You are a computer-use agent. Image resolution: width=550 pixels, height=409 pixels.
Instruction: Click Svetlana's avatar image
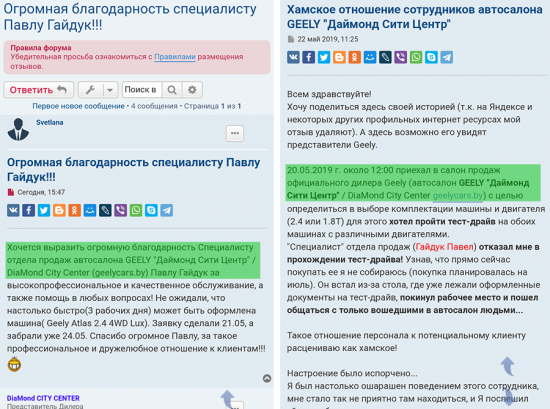pyautogui.click(x=18, y=129)
